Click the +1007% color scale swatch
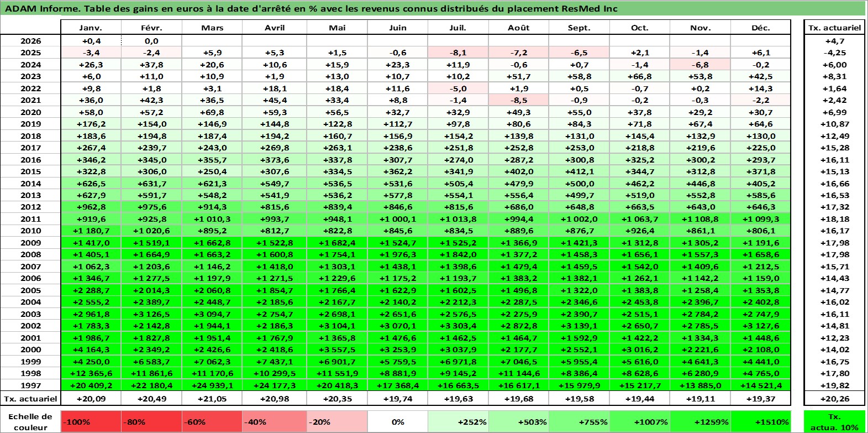 tap(640, 422)
